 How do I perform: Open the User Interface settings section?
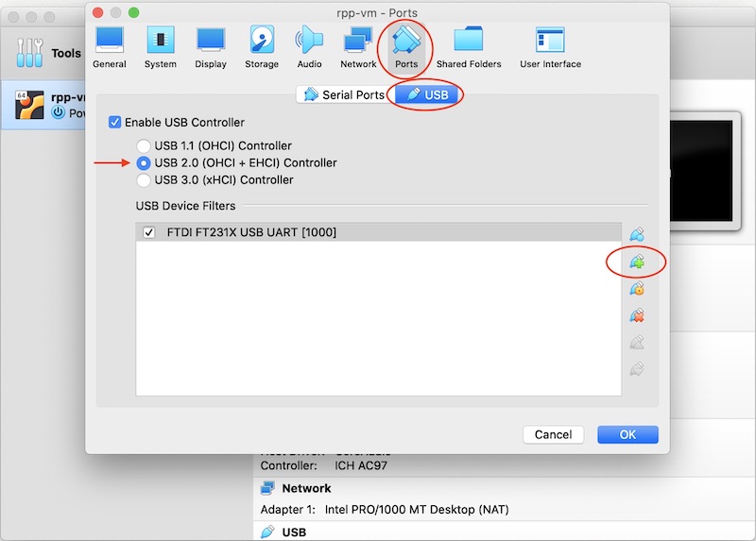(550, 47)
